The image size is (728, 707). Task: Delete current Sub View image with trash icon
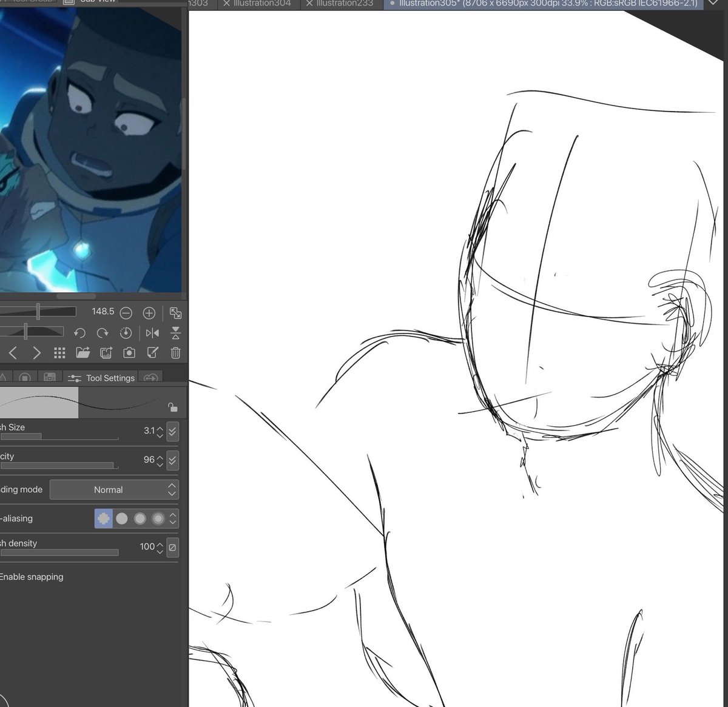tap(175, 353)
